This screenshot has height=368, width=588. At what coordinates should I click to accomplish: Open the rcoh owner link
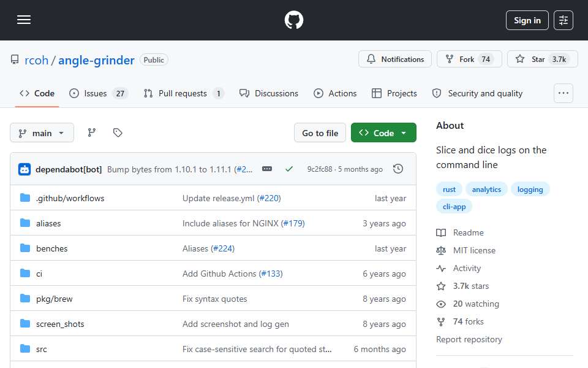[x=36, y=60]
